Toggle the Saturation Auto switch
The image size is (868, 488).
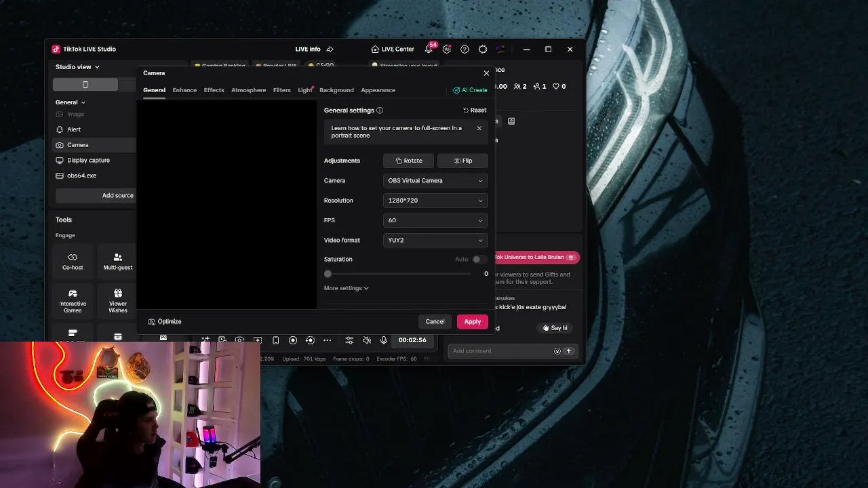478,259
